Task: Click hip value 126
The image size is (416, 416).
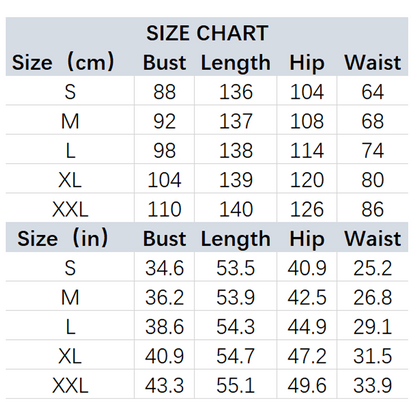Action: (x=307, y=209)
